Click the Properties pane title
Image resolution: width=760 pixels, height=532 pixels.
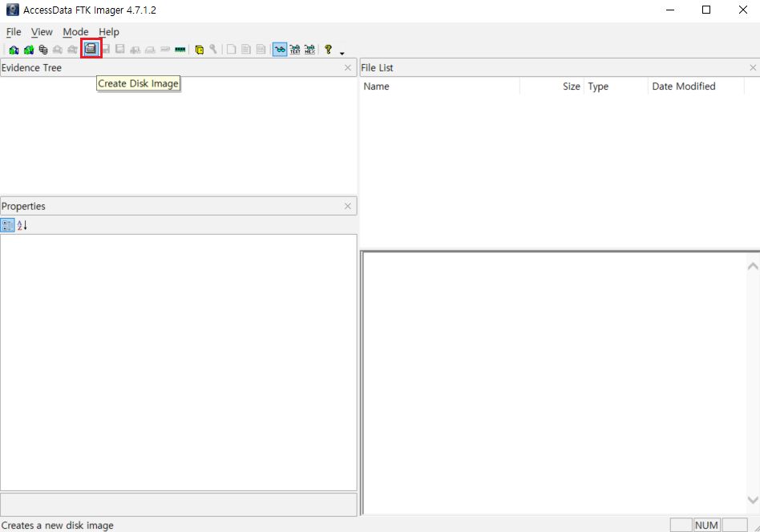[23, 207]
